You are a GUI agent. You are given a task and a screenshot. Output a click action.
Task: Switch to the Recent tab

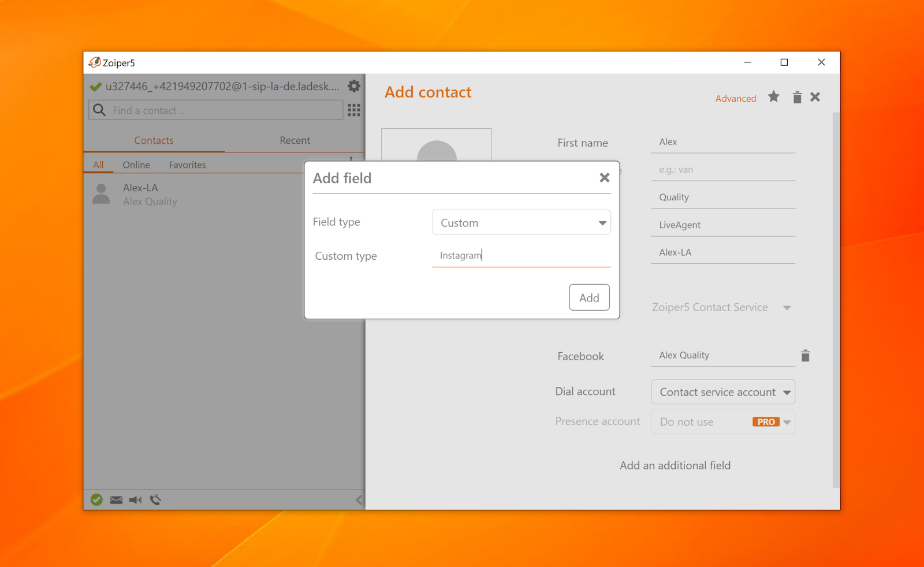pyautogui.click(x=295, y=140)
